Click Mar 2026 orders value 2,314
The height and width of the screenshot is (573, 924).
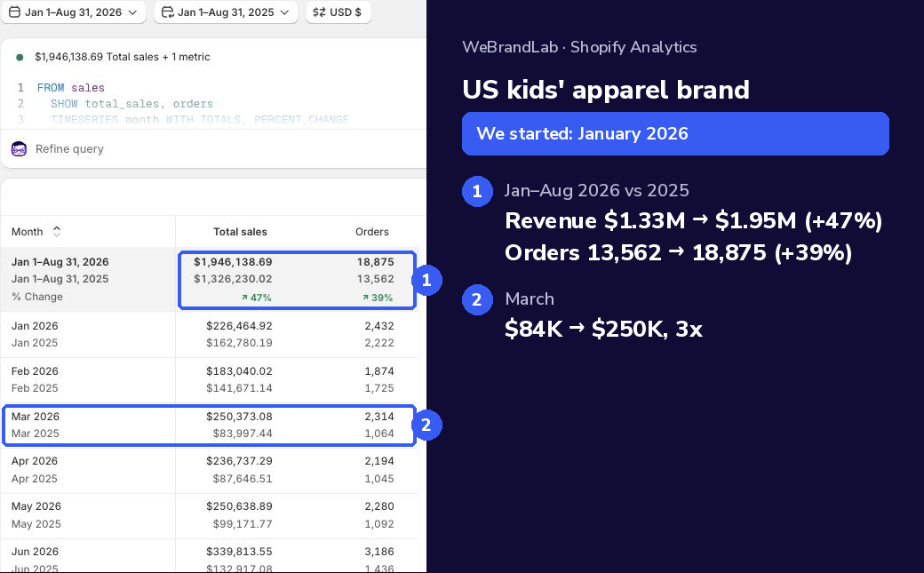(x=379, y=416)
